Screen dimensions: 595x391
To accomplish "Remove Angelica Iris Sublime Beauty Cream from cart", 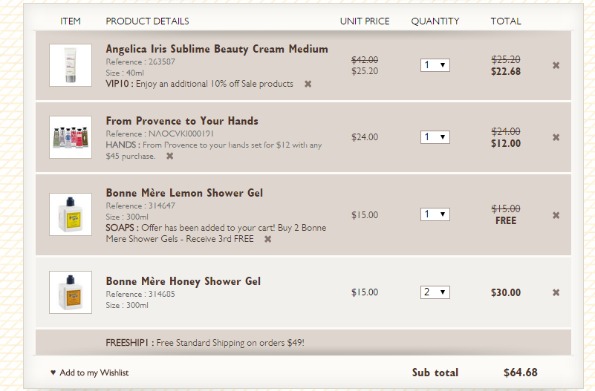I will tap(556, 65).
